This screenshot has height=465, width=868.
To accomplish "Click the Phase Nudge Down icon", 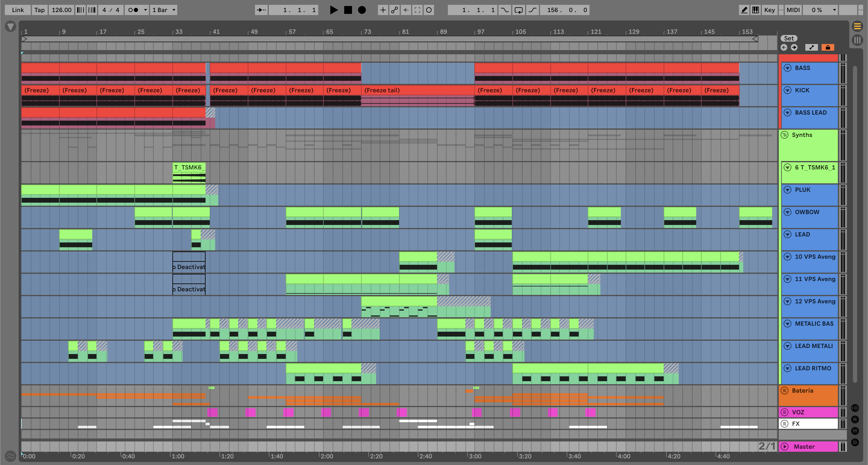I will tap(80, 10).
